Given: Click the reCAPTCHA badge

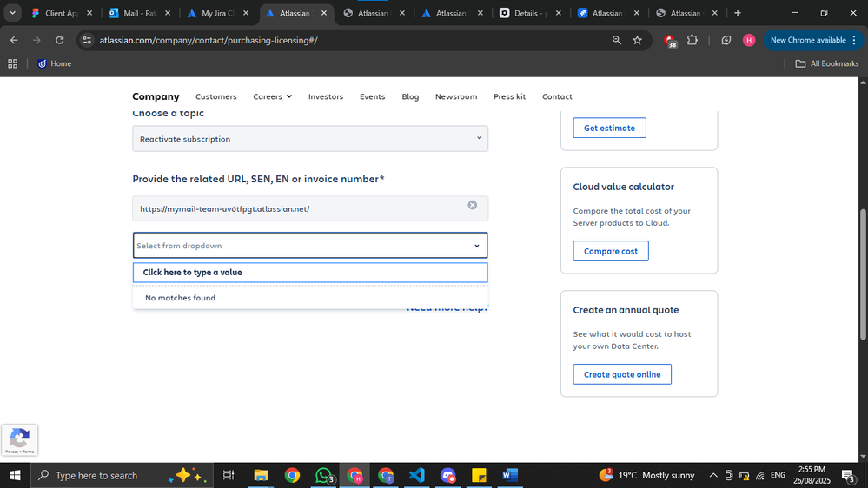Looking at the screenshot, I should coord(20,440).
